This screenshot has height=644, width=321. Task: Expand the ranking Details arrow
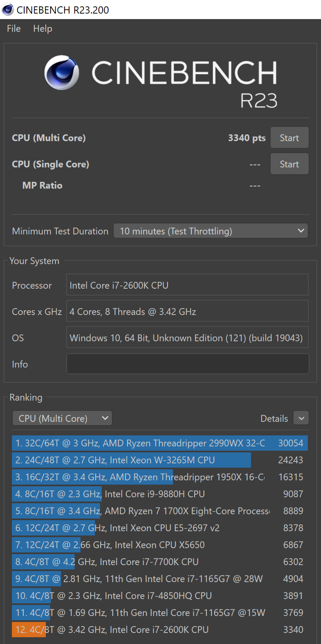pos(301,418)
